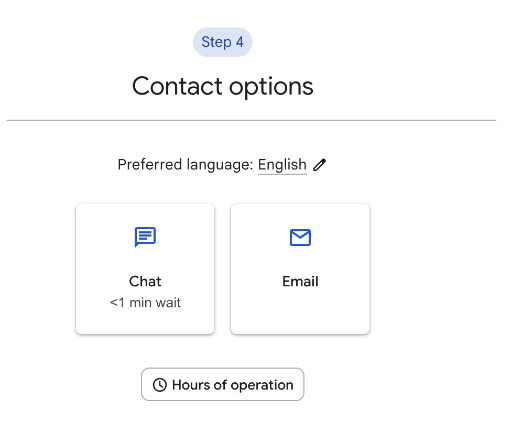This screenshot has height=440, width=506.
Task: Click the blue chat bubble icon
Action: pyautogui.click(x=145, y=237)
